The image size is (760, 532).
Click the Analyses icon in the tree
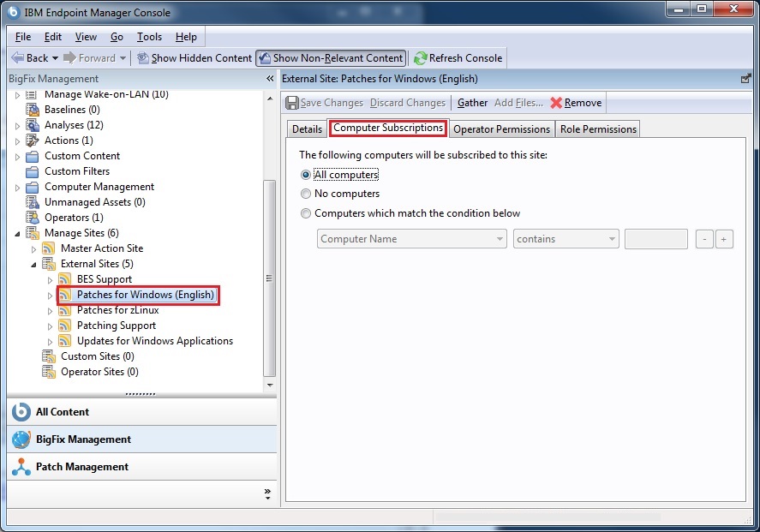pyautogui.click(x=33, y=125)
